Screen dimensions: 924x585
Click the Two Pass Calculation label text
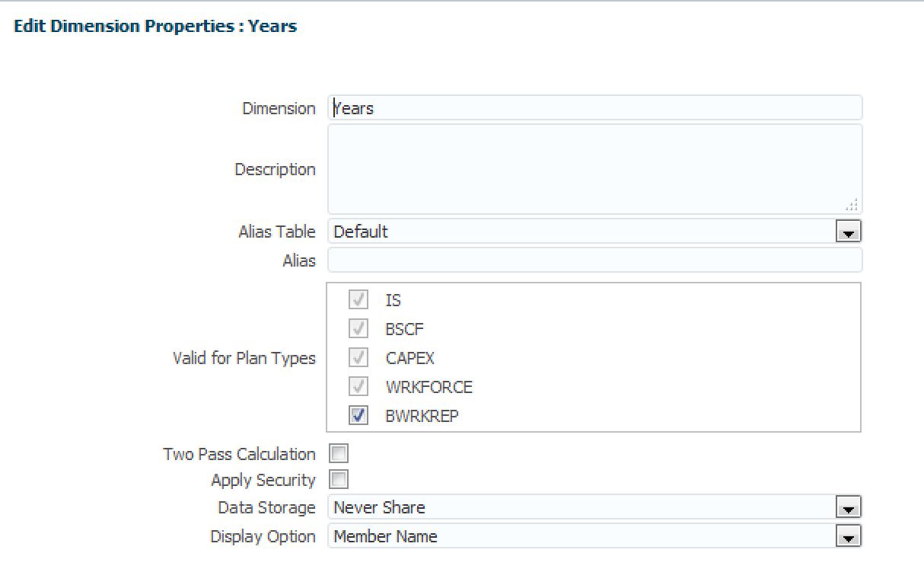(x=239, y=454)
